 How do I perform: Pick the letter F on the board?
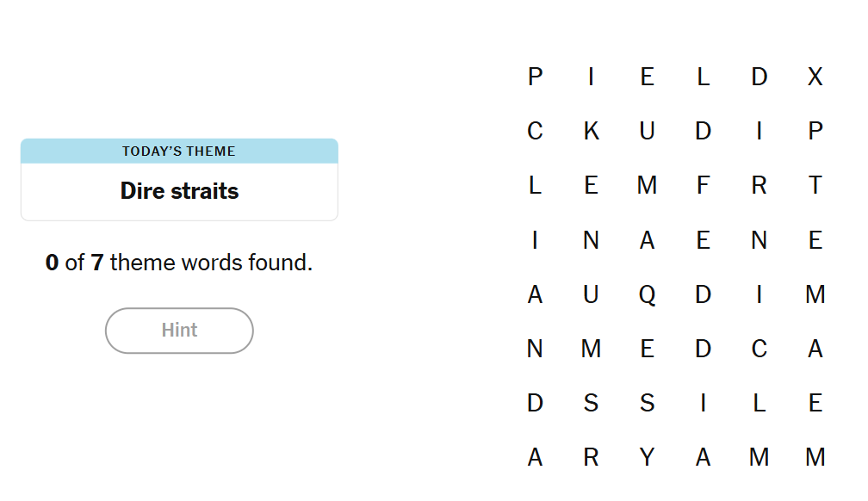(x=703, y=185)
